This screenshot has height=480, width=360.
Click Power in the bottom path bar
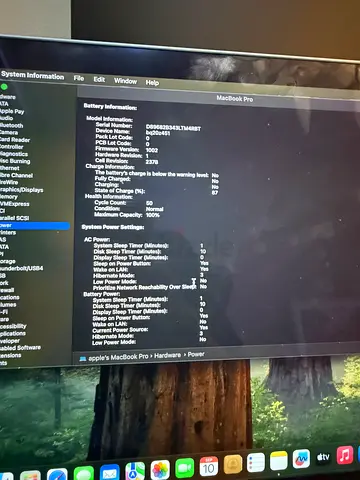pos(196,354)
